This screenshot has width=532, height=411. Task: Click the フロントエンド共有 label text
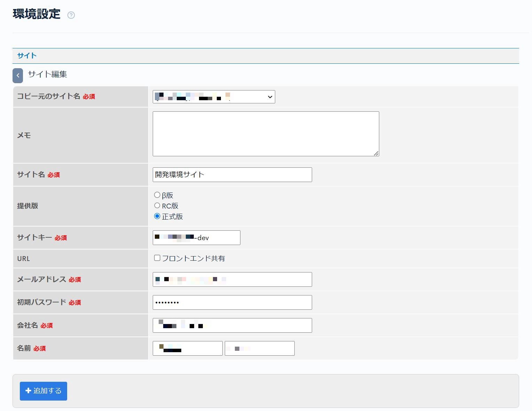tap(193, 258)
